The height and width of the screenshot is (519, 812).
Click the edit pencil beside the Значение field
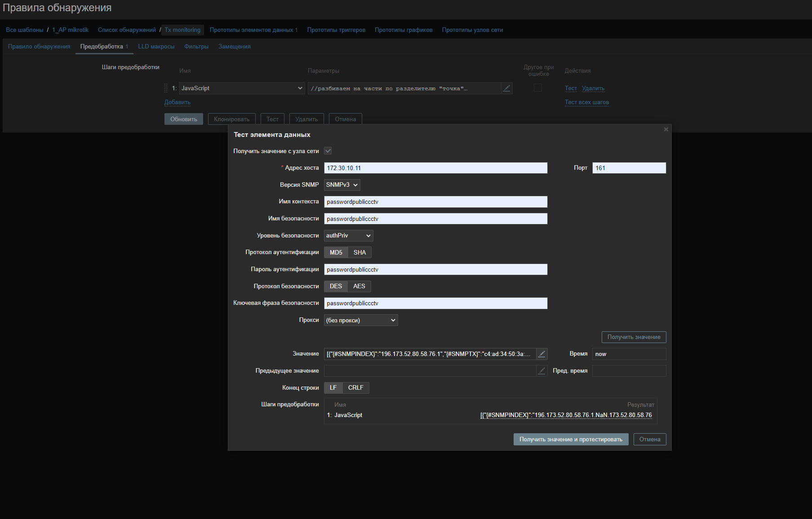[542, 354]
